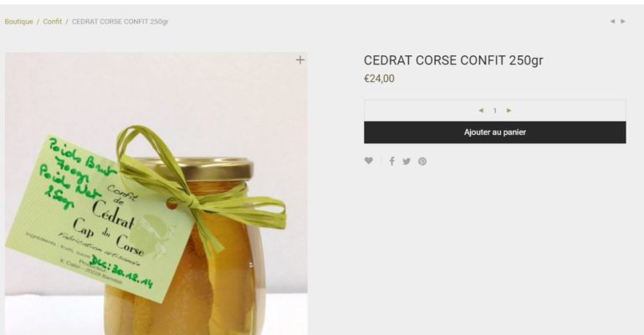Increase quantity with right arrow
Viewport: 644px width, 335px height.
509,111
